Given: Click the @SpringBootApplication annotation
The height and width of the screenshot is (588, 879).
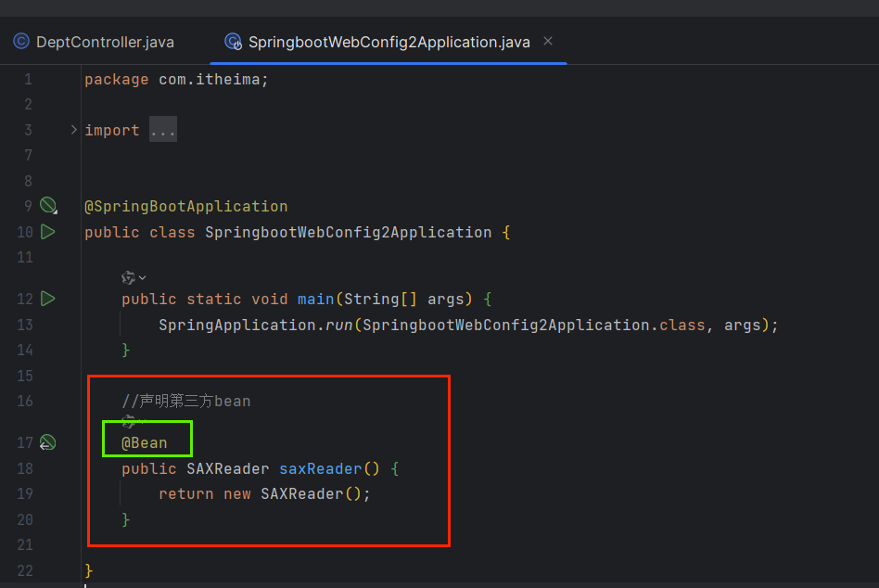Looking at the screenshot, I should coord(186,206).
